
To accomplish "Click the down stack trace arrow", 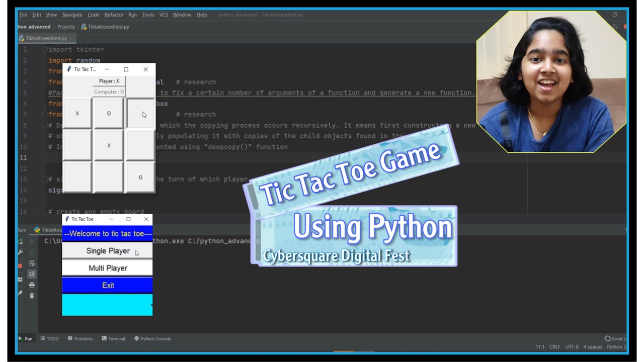I will click(32, 252).
